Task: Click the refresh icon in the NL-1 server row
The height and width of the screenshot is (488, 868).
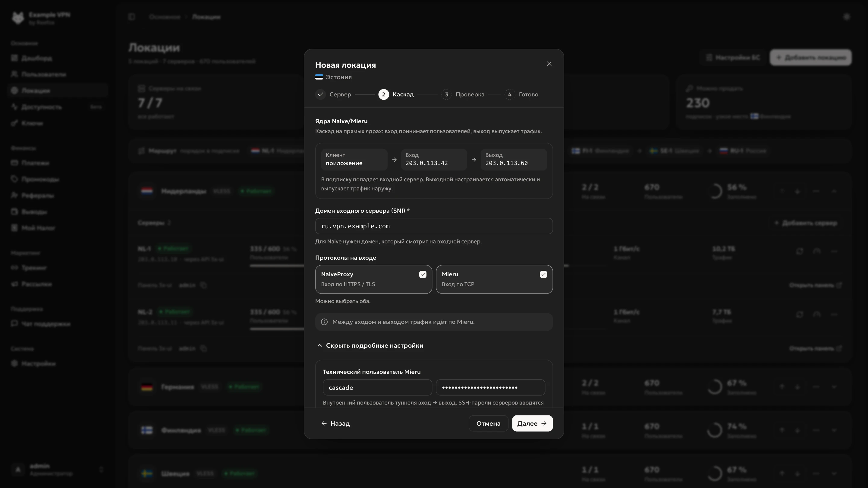Action: (x=799, y=251)
